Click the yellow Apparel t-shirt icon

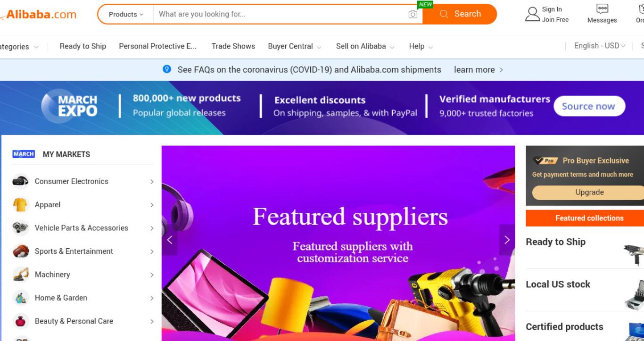pos(20,205)
